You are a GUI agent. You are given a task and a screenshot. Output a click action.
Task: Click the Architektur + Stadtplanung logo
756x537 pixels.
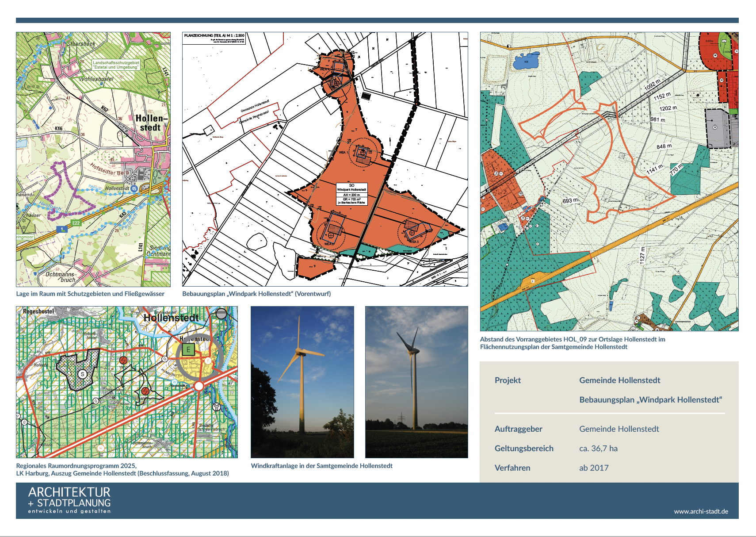point(69,500)
